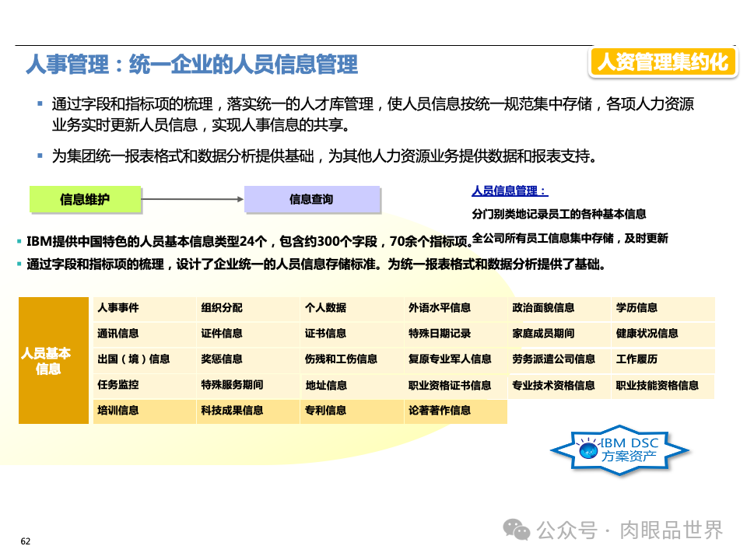Select the 人事事件 cell
Image resolution: width=747 pixels, height=560 pixels.
tap(145, 309)
